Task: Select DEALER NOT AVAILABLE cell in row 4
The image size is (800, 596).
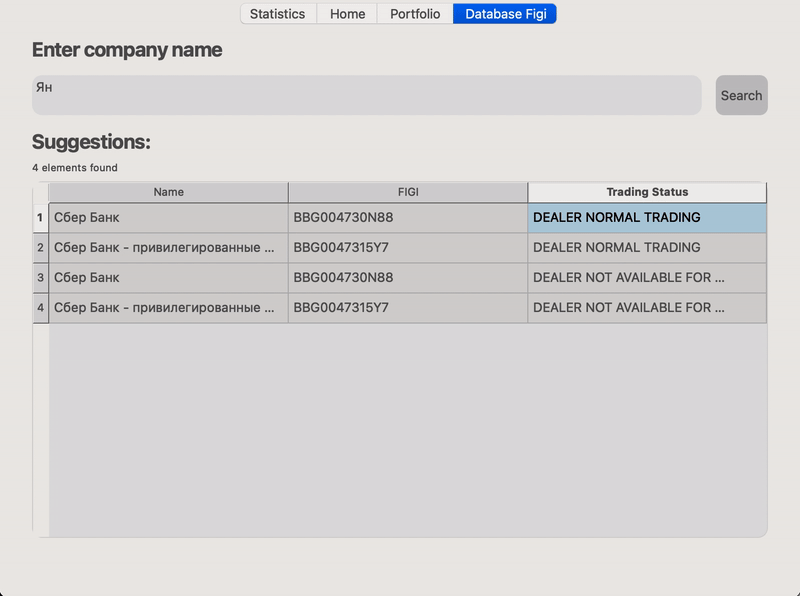Action: coord(647,308)
